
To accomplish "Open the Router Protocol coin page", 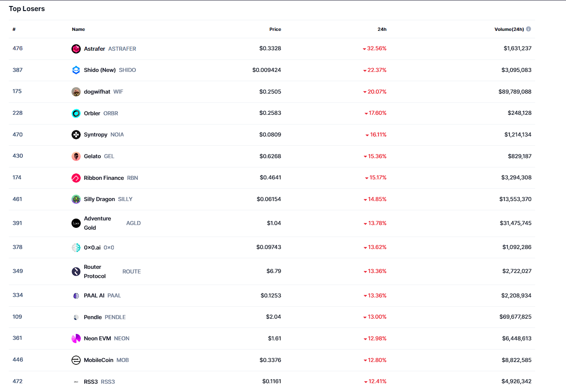I will pyautogui.click(x=95, y=272).
